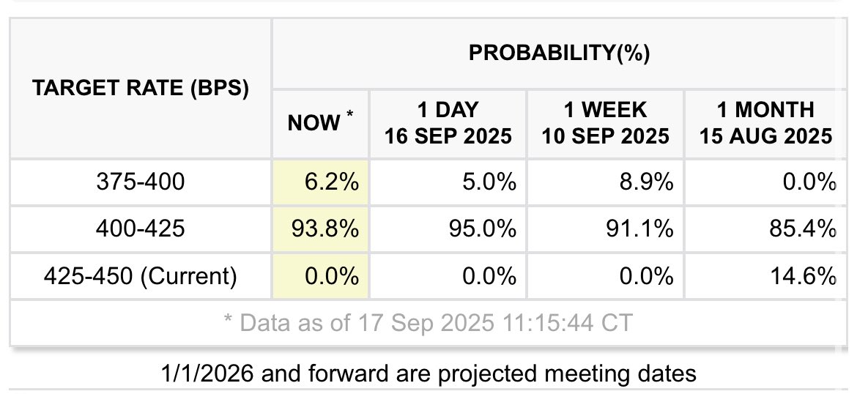Screen dimensions: 868x394
Task: Click the 85.4% value under 1 MONTH
Action: click(803, 228)
